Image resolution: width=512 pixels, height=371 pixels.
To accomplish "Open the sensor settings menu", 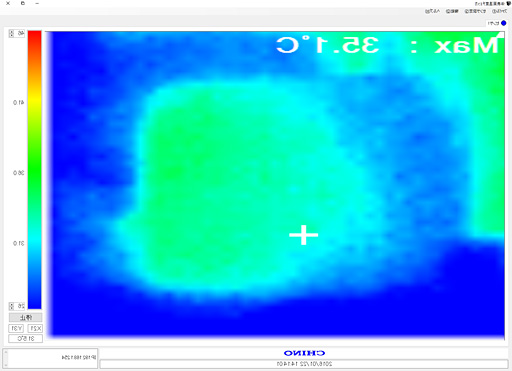I will 475,11.
